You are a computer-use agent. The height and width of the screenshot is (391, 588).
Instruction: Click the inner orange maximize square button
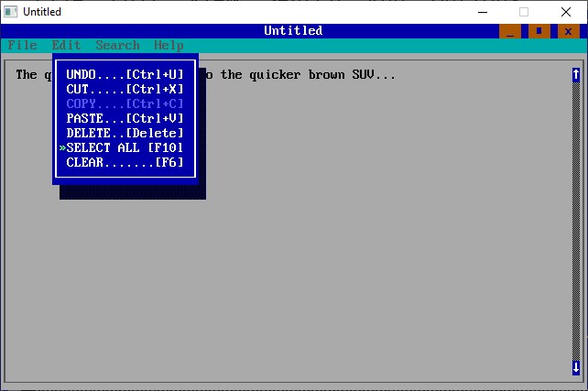[x=539, y=31]
